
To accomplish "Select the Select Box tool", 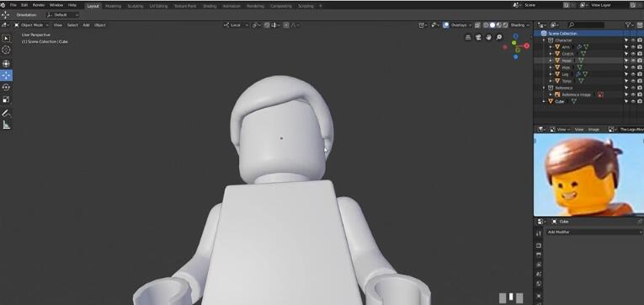I will [6, 38].
